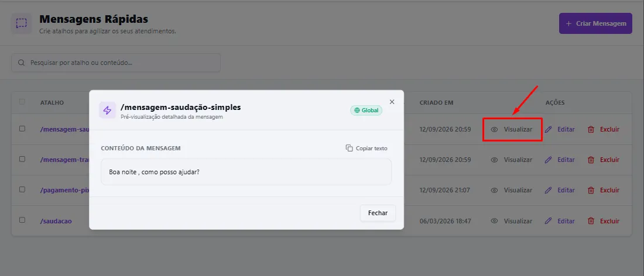Toggle the select-all checkbox in the table header

pyautogui.click(x=22, y=102)
